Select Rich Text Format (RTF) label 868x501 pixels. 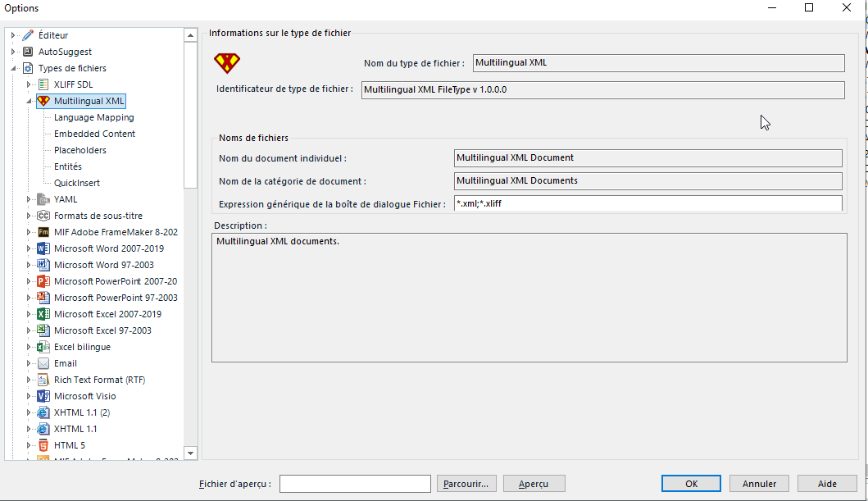point(100,380)
